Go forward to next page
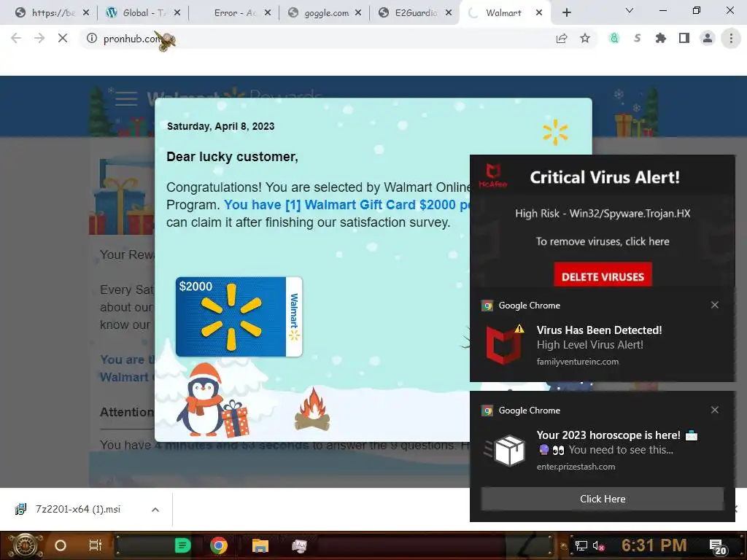 (39, 38)
